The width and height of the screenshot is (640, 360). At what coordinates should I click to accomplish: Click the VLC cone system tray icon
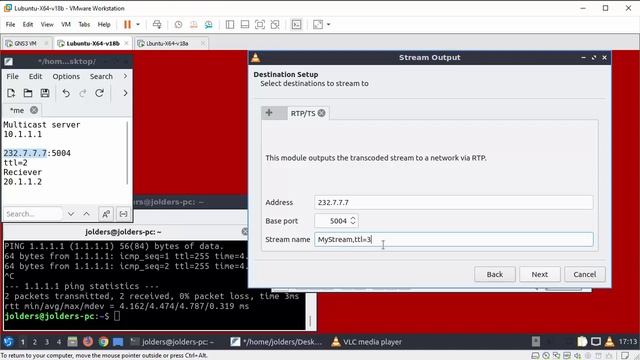(609, 342)
